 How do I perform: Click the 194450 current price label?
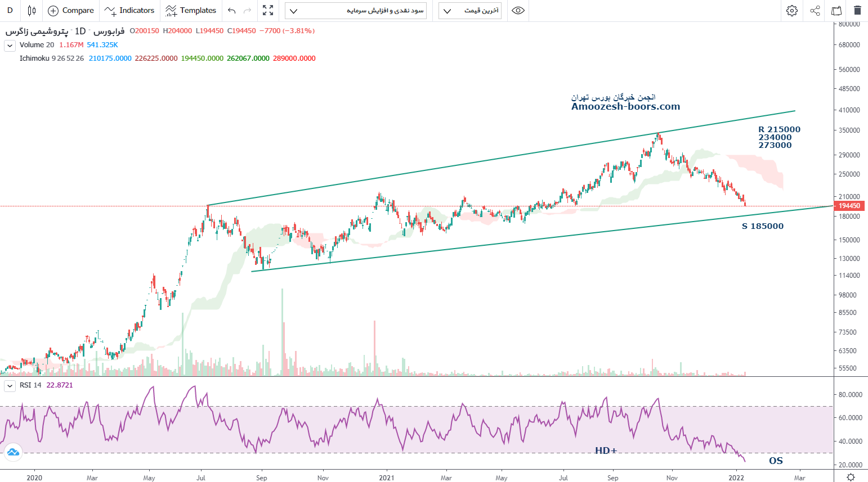(x=849, y=206)
